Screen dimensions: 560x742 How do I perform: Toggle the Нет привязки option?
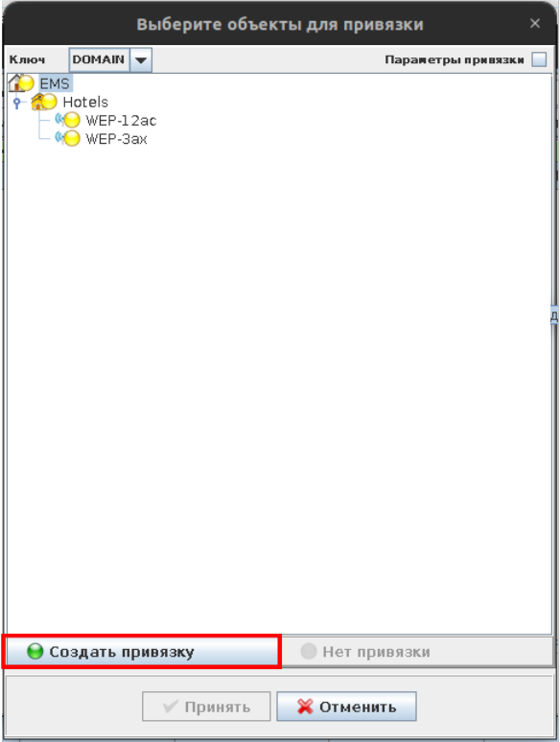[x=417, y=652]
